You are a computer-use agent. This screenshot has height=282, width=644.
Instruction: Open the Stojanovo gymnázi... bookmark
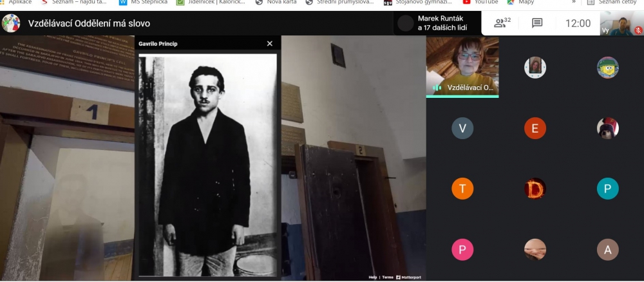pos(418,2)
